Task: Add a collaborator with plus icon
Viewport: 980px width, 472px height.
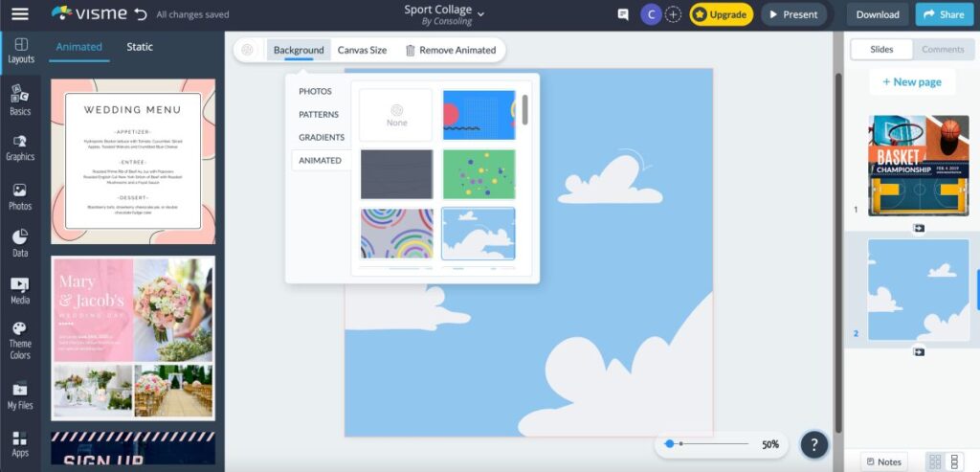Action: point(673,14)
